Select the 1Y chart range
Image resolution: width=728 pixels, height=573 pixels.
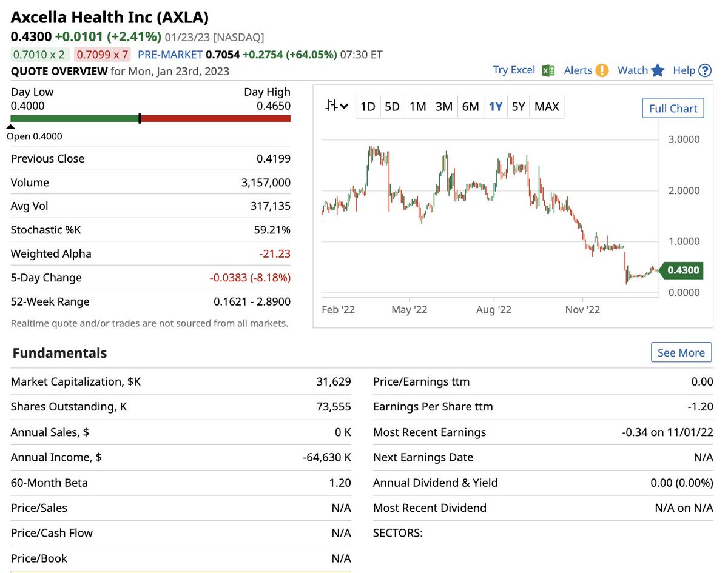tap(496, 107)
